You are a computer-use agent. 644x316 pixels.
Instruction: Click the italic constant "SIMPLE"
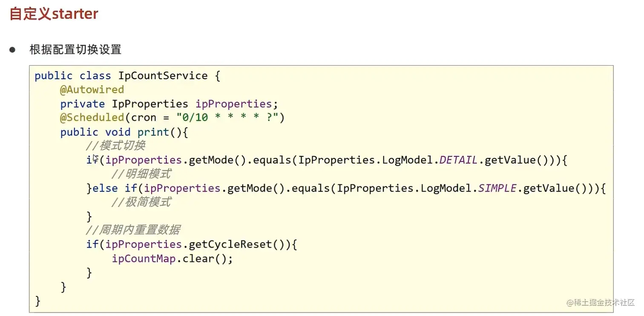point(497,188)
